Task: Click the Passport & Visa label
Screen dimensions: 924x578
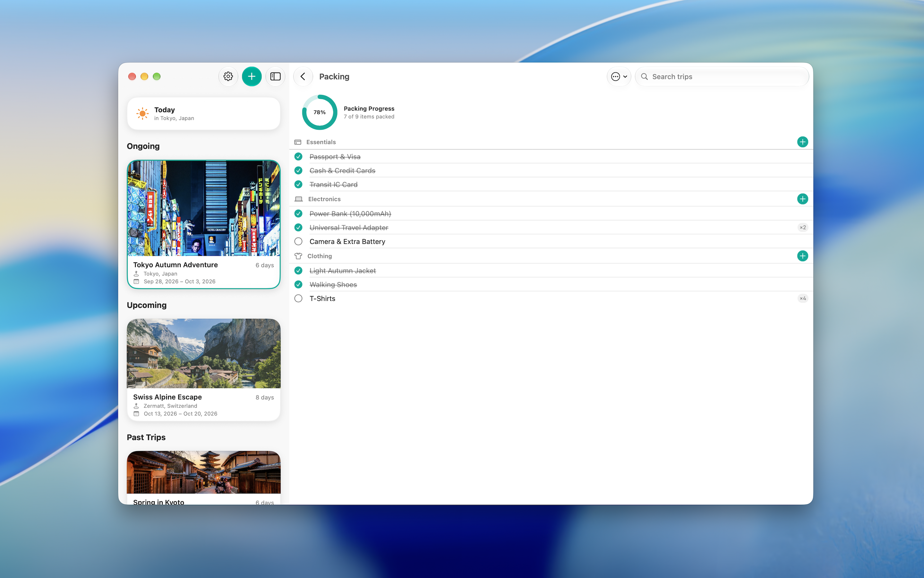Action: pos(335,157)
